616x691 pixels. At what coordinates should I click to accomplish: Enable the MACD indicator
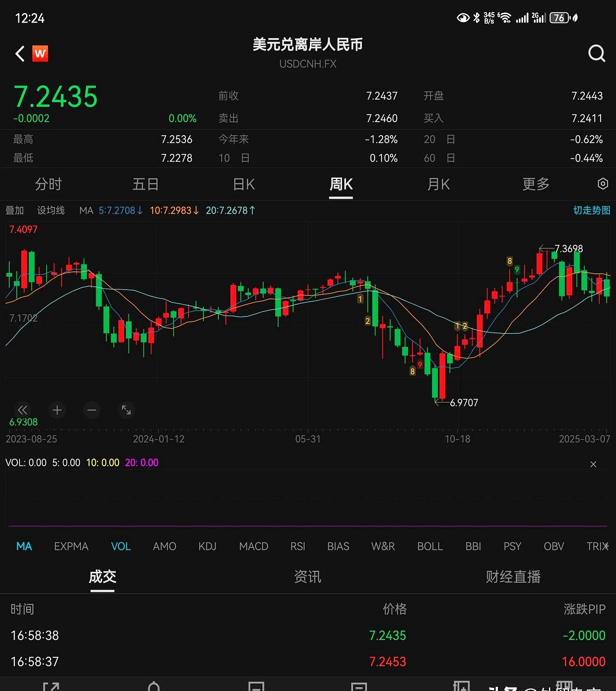[254, 546]
